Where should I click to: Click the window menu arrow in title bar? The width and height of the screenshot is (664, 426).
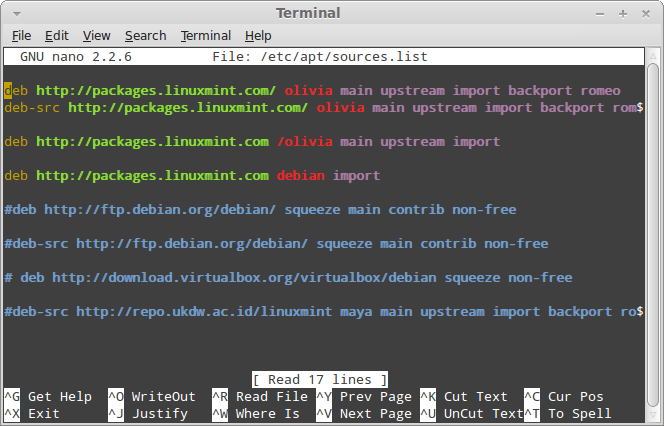pos(17,14)
